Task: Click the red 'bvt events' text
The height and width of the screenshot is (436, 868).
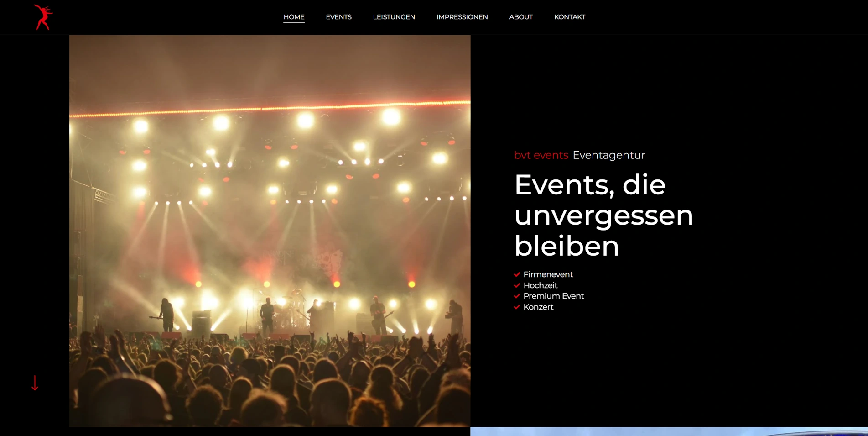Action: (x=541, y=155)
